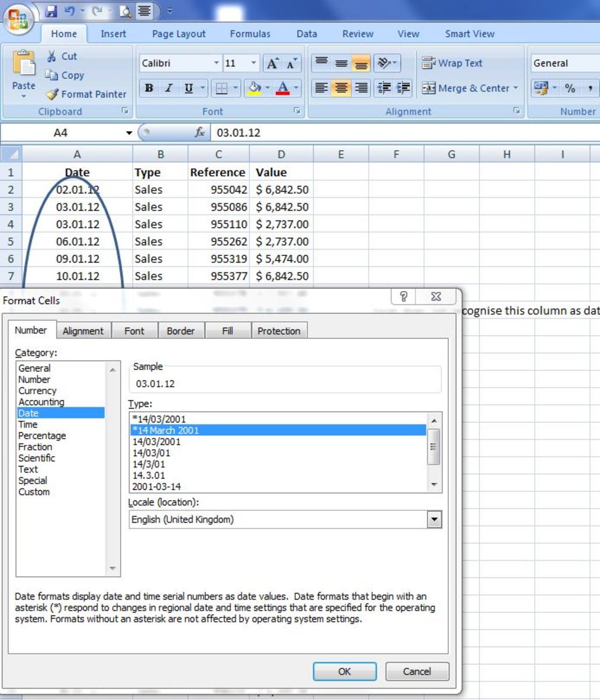
Task: Switch to the Formulas ribbon tab
Action: [250, 34]
